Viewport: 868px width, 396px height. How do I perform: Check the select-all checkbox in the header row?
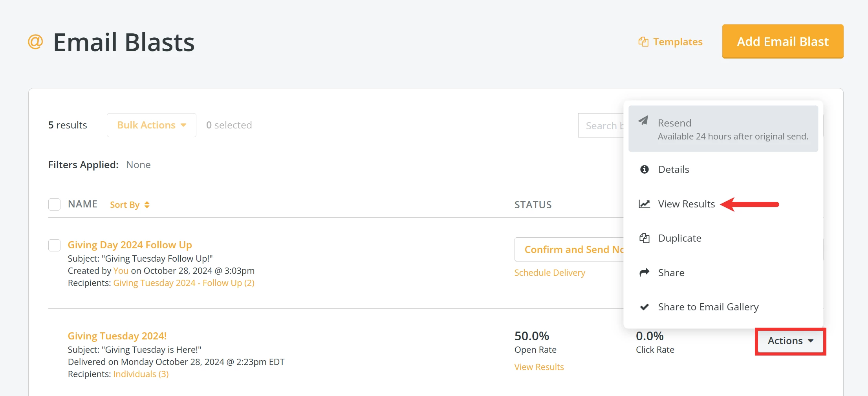coord(55,204)
